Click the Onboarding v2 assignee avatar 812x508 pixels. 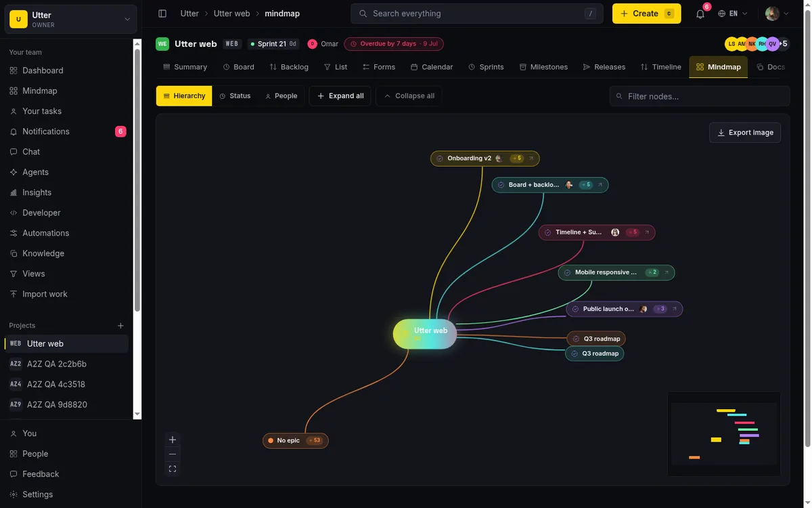point(499,158)
